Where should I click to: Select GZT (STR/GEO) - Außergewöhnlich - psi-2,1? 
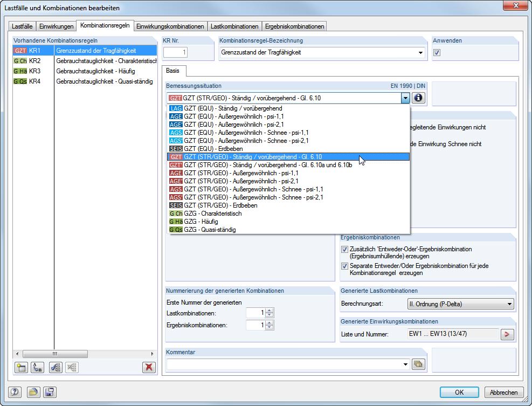coord(288,181)
